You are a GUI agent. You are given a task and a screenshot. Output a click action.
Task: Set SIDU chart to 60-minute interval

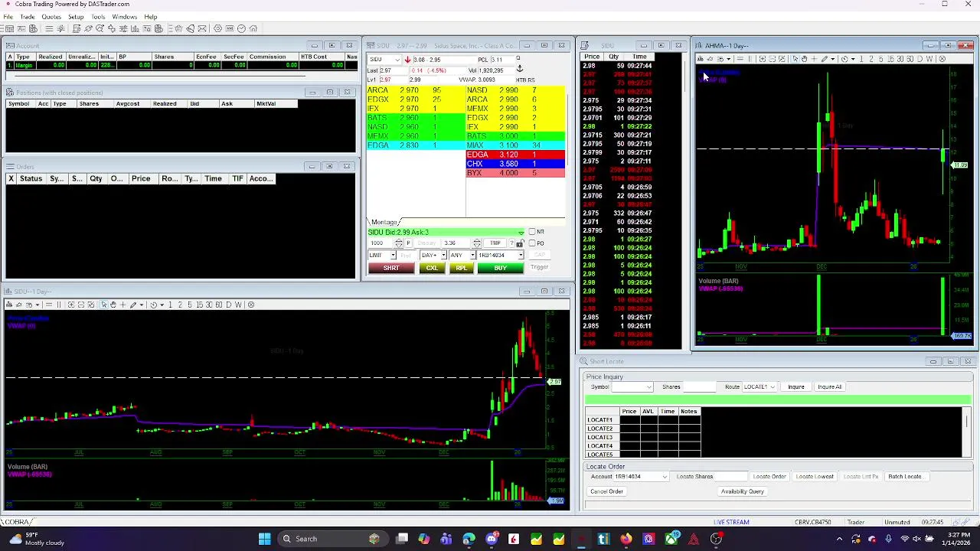pos(218,305)
